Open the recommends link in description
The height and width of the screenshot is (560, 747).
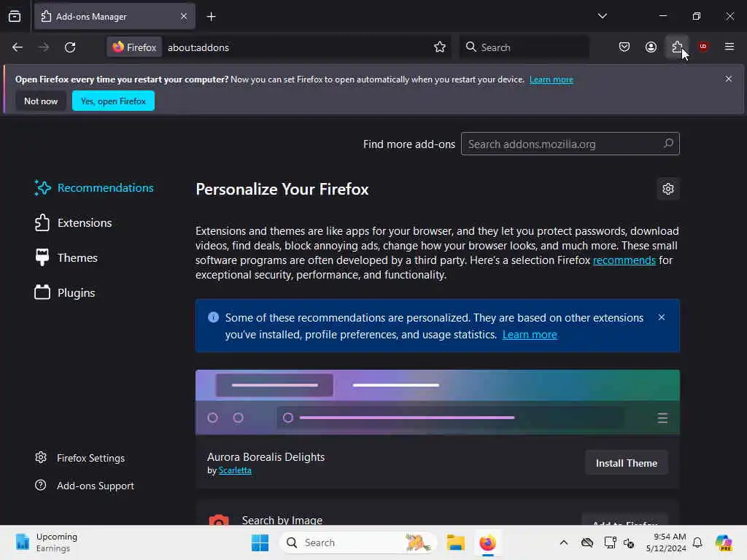[624, 260]
